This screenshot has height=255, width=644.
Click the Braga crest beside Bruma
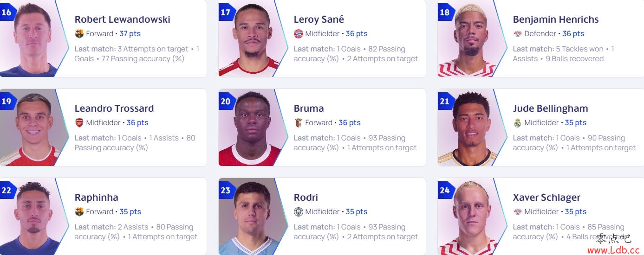[x=298, y=123]
